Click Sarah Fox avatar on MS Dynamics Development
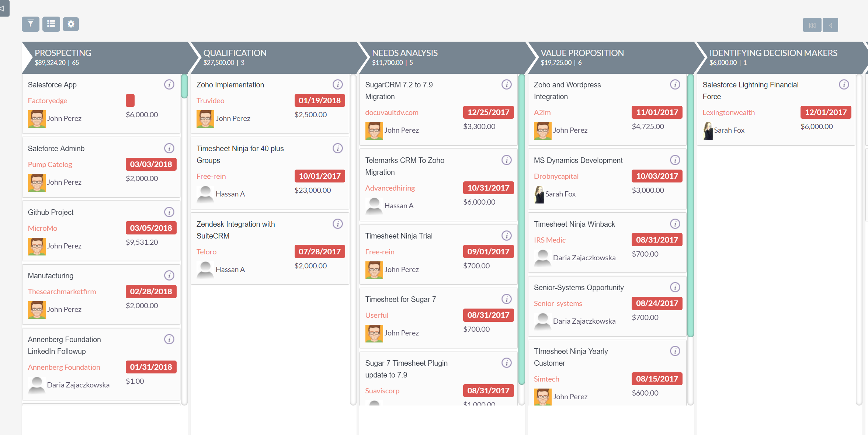This screenshot has width=868, height=435. tap(539, 194)
